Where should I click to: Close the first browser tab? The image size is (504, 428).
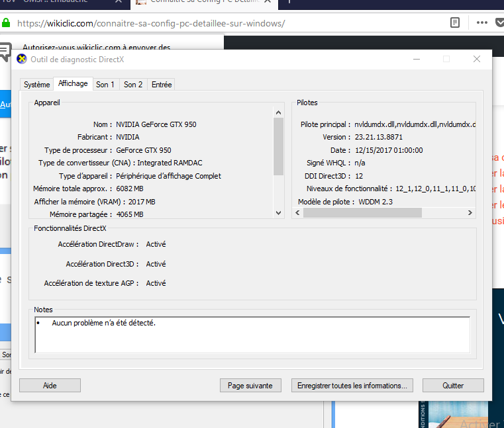119,1
